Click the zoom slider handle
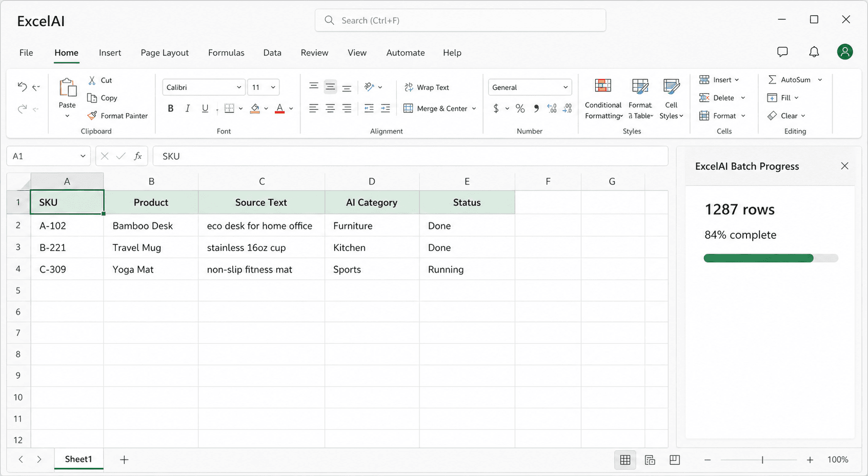868x476 pixels. 762,460
